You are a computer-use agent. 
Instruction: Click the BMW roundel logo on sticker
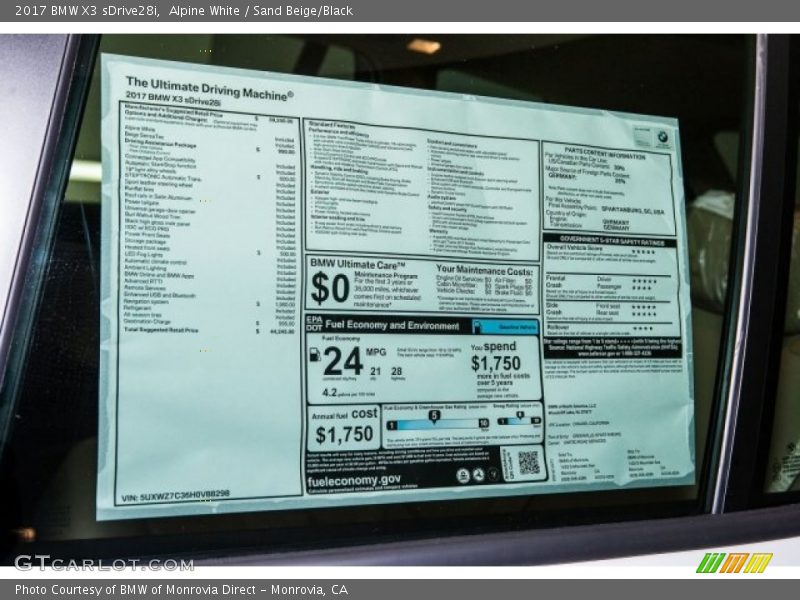(x=662, y=136)
